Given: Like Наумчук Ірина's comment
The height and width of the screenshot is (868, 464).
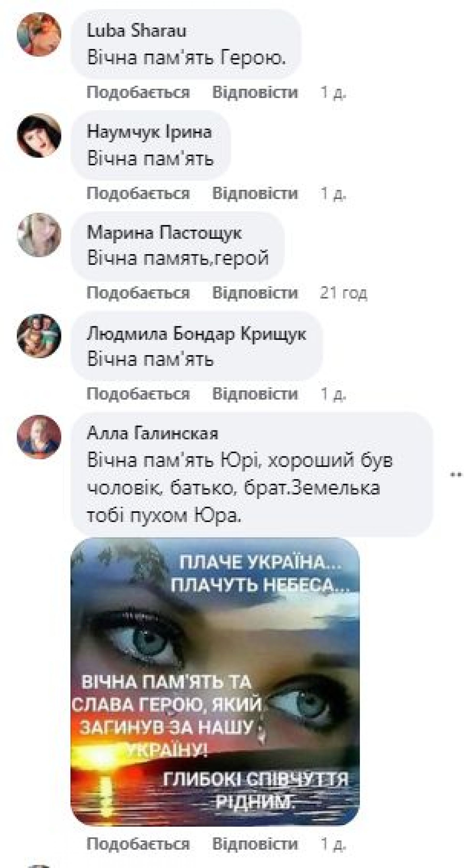Looking at the screenshot, I should coord(138,193).
